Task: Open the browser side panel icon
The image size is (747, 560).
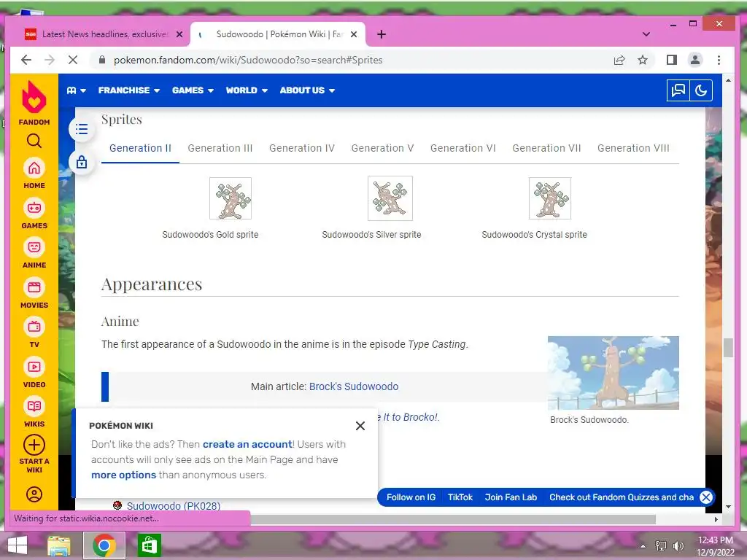Action: [672, 60]
